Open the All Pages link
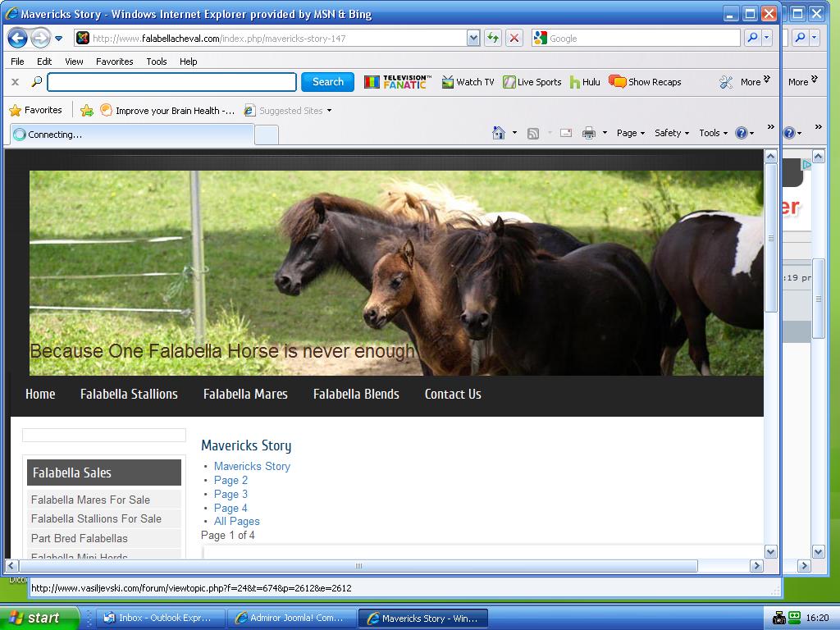840x630 pixels. 237,521
